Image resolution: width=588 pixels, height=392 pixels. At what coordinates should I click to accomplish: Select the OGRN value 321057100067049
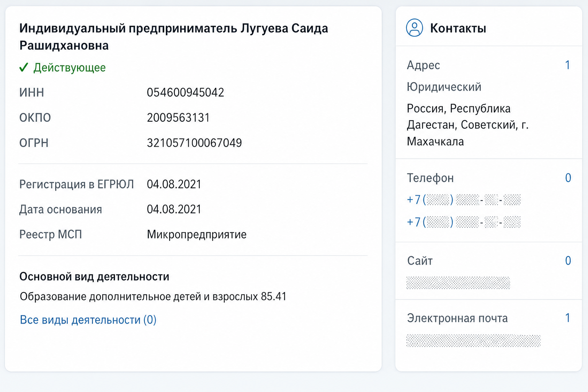(194, 143)
